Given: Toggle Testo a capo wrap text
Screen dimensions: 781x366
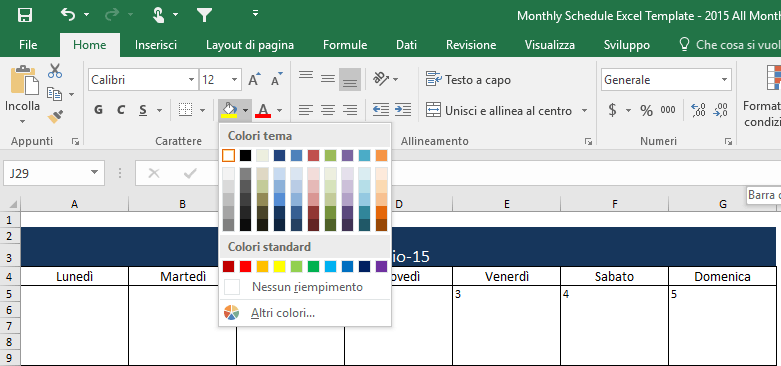Looking at the screenshot, I should [x=468, y=80].
